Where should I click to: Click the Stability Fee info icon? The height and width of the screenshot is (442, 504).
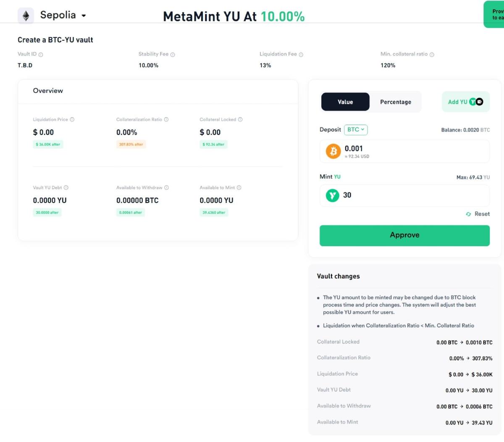pos(173,55)
